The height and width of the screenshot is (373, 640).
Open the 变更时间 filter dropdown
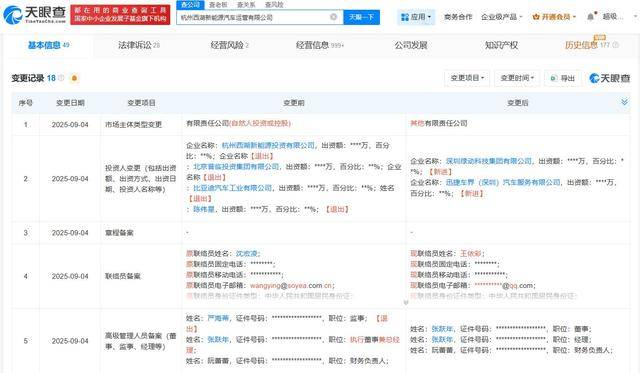517,78
